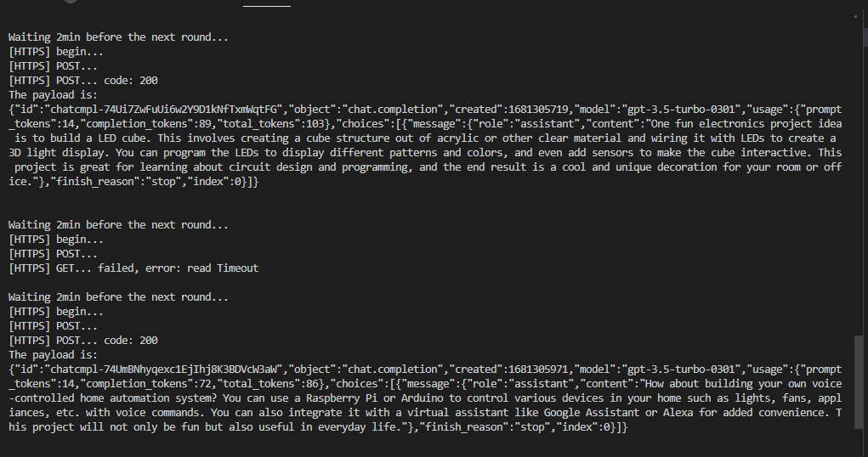Click the small overview ruler marker near scrollbar top
This screenshot has height=457, width=868.
tap(856, 17)
